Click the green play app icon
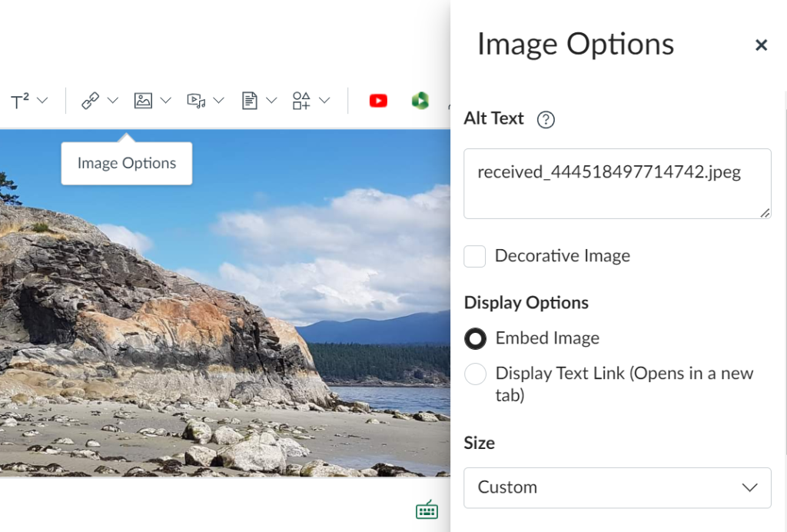This screenshot has height=532, width=787. [x=420, y=101]
